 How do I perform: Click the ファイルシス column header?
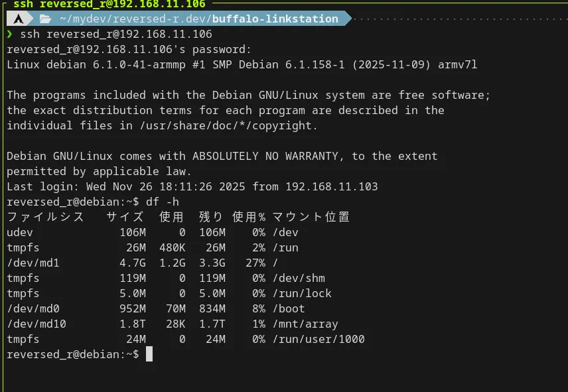46,217
